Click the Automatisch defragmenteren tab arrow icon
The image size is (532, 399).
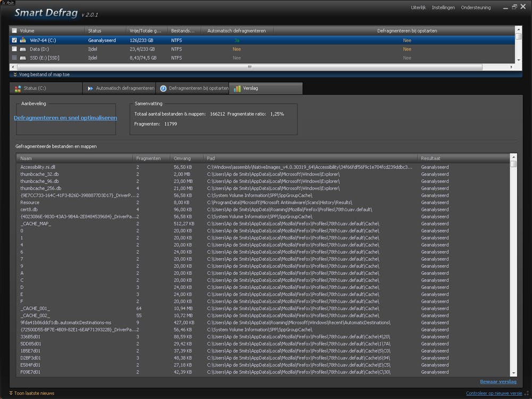[90, 88]
